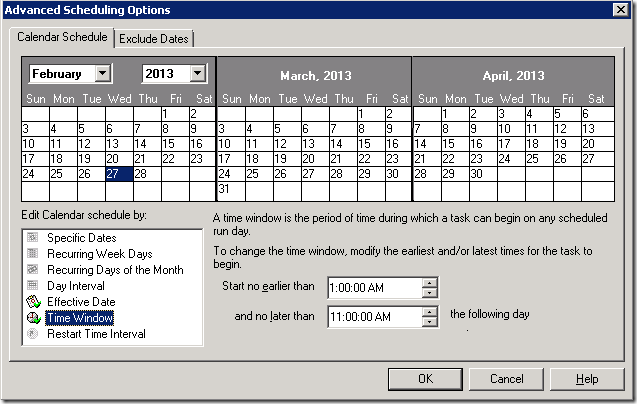Click the Restart Time Interval icon
637x404 pixels.
33,334
